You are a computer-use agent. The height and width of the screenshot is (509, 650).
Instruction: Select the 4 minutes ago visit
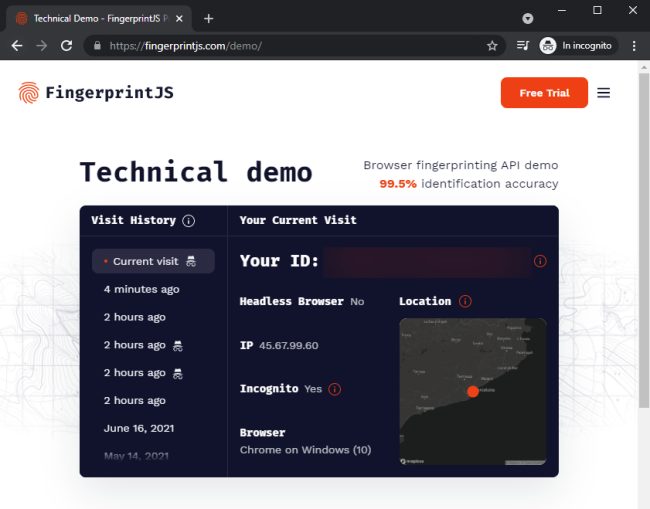point(141,289)
